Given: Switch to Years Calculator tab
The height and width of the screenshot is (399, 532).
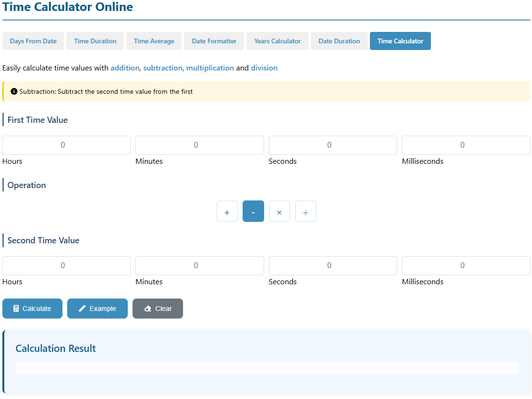Looking at the screenshot, I should (x=277, y=41).
